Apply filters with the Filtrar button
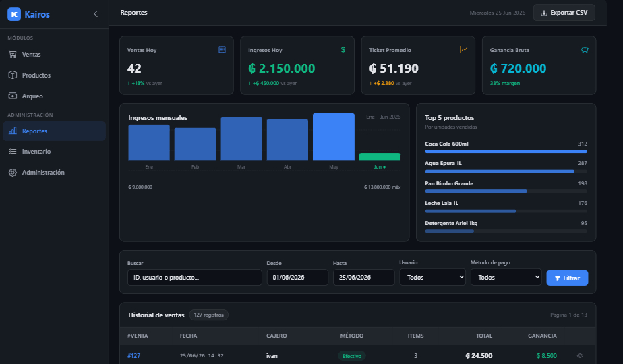The width and height of the screenshot is (623, 364). click(x=567, y=278)
